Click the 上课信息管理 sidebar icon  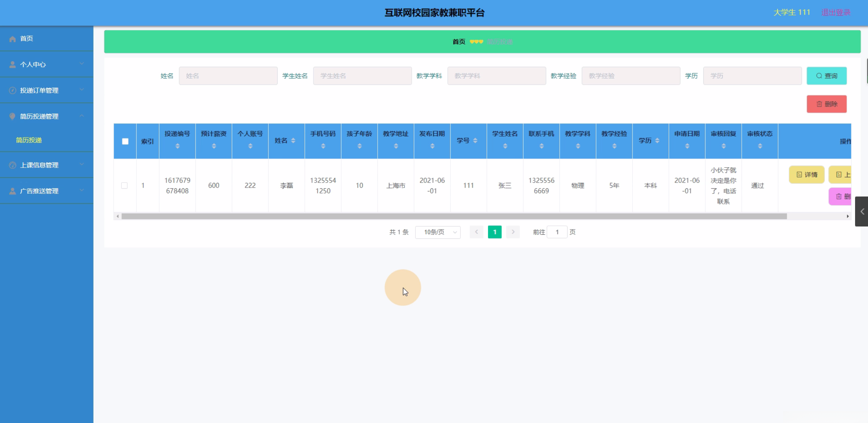coord(13,165)
